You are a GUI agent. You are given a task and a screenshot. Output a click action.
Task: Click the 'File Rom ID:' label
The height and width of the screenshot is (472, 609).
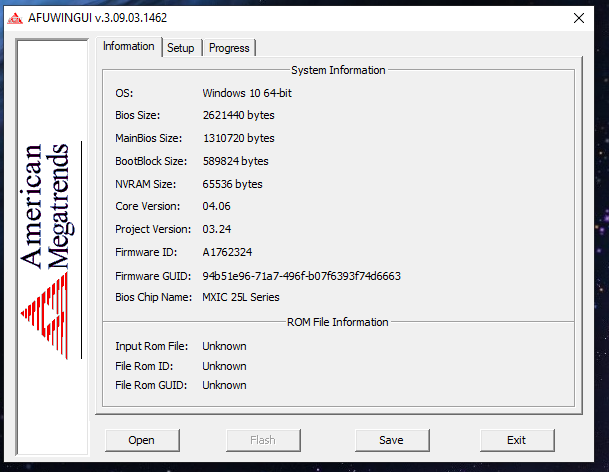tap(144, 366)
